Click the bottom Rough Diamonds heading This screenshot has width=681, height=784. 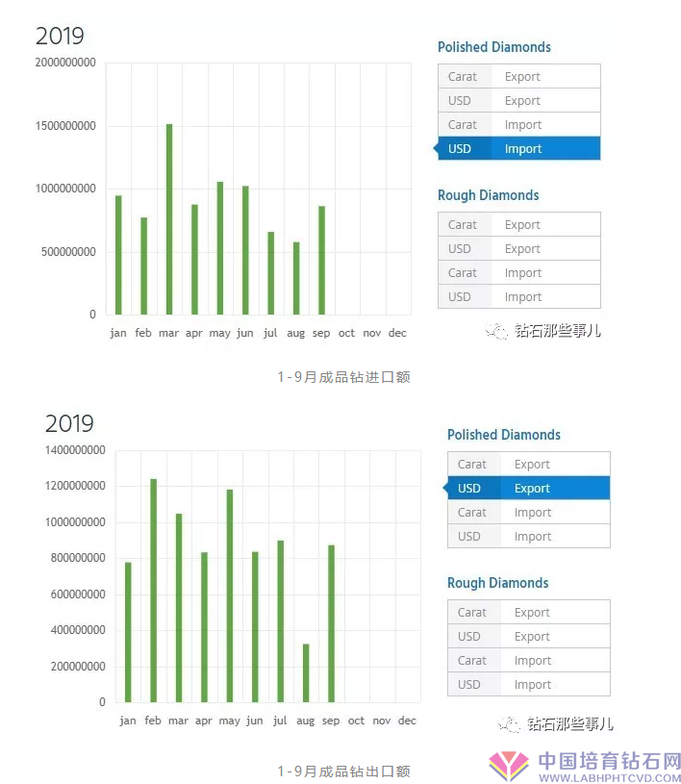point(497,583)
